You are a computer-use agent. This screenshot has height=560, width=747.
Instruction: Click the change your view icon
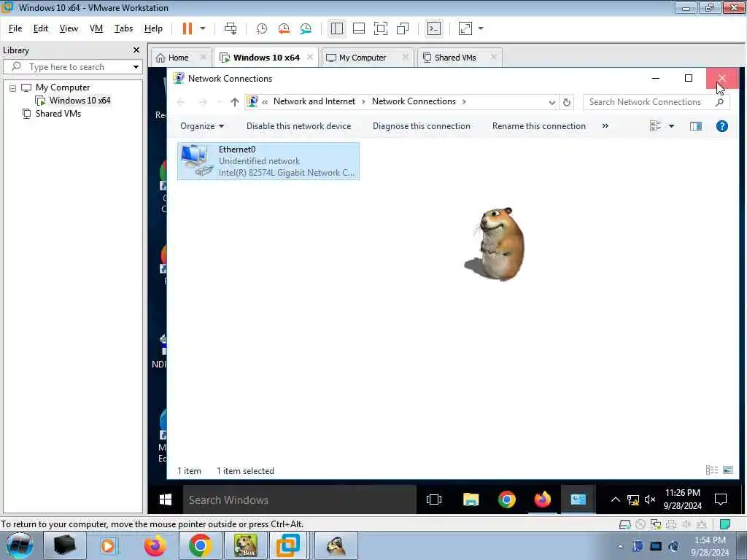[x=656, y=126]
